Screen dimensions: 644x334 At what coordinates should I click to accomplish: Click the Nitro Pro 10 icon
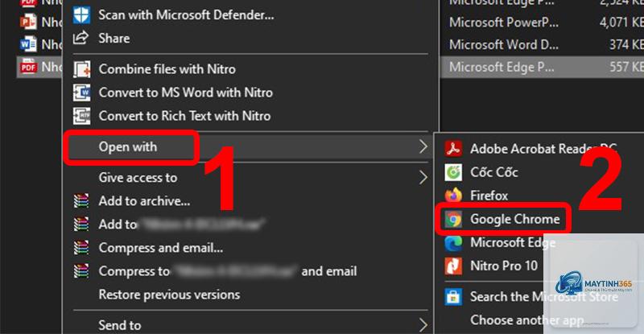click(453, 266)
